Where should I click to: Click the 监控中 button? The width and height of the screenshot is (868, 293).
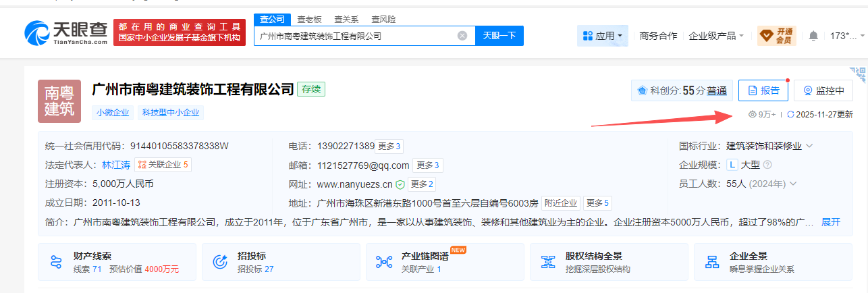coord(823,90)
